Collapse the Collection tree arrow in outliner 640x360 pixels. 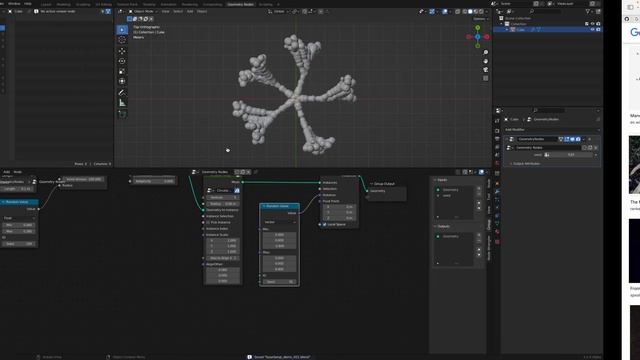point(502,24)
